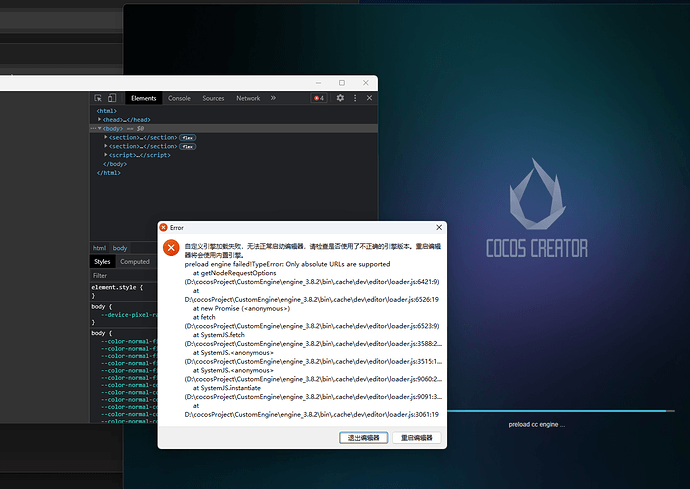Image resolution: width=690 pixels, height=489 pixels.
Task: Click the 'at SystemJS.fetch' stack line
Action: tap(219, 335)
